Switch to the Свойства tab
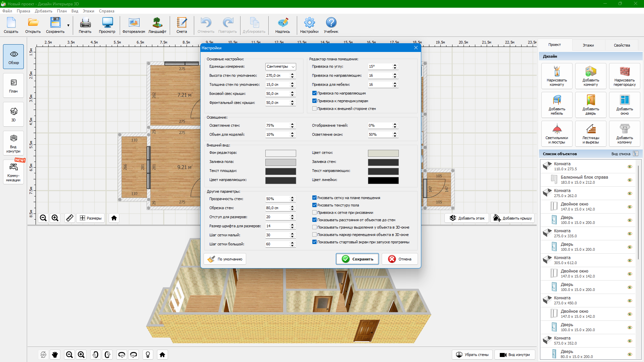 click(622, 45)
